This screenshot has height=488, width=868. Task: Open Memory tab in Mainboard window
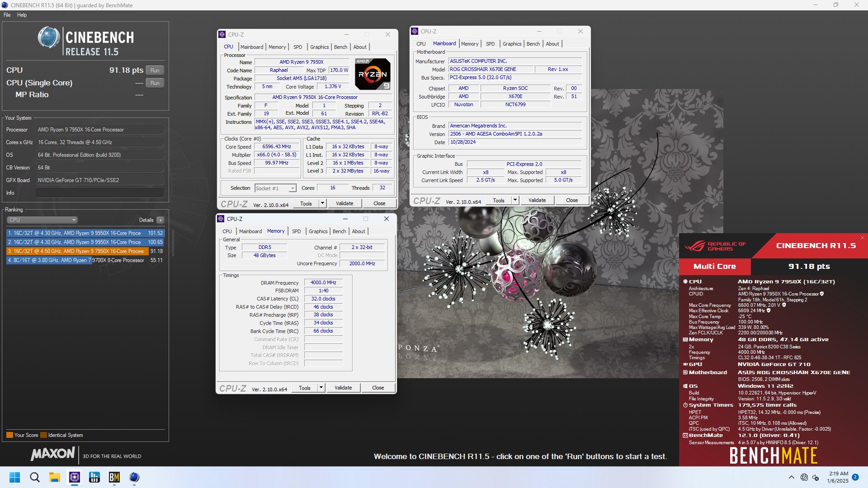tap(470, 44)
